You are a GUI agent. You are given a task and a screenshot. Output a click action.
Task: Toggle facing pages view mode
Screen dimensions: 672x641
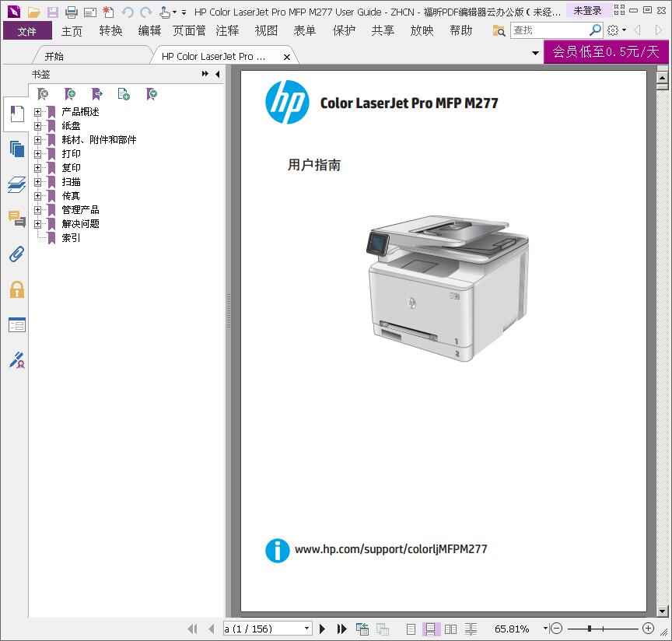450,629
